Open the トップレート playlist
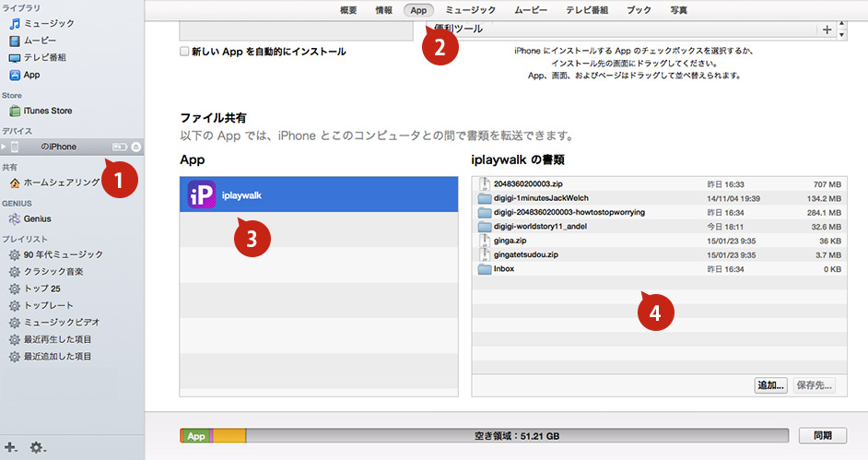The height and width of the screenshot is (460, 868). (x=41, y=305)
